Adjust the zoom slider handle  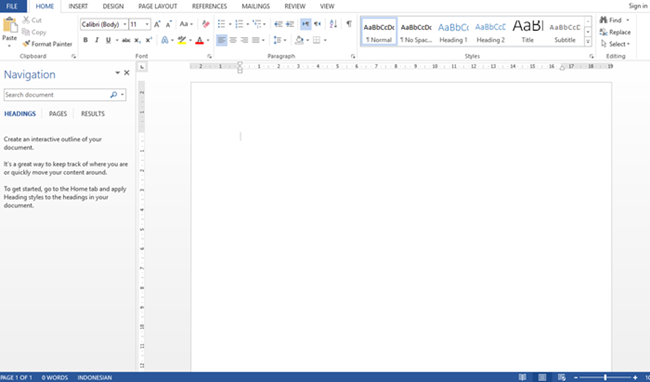coord(606,377)
